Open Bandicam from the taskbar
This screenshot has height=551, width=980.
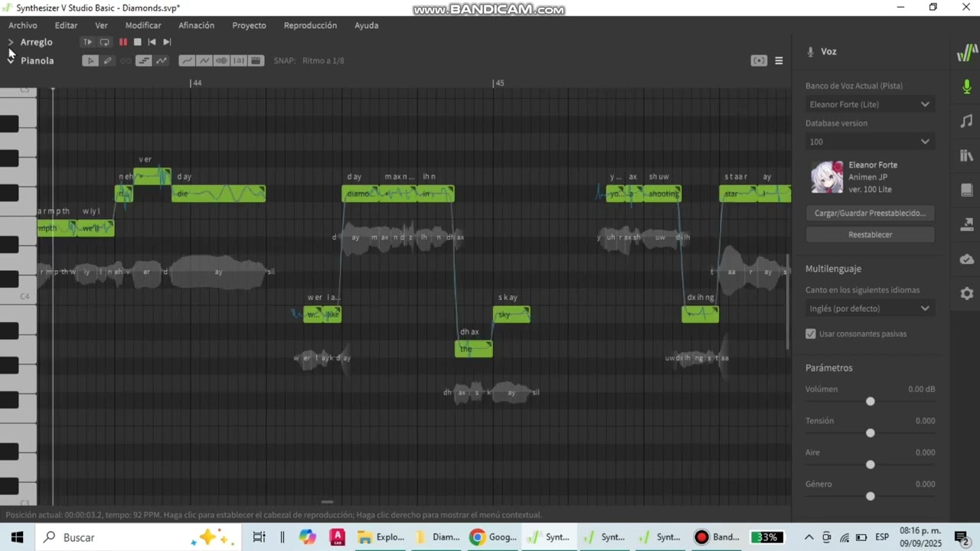[x=717, y=537]
